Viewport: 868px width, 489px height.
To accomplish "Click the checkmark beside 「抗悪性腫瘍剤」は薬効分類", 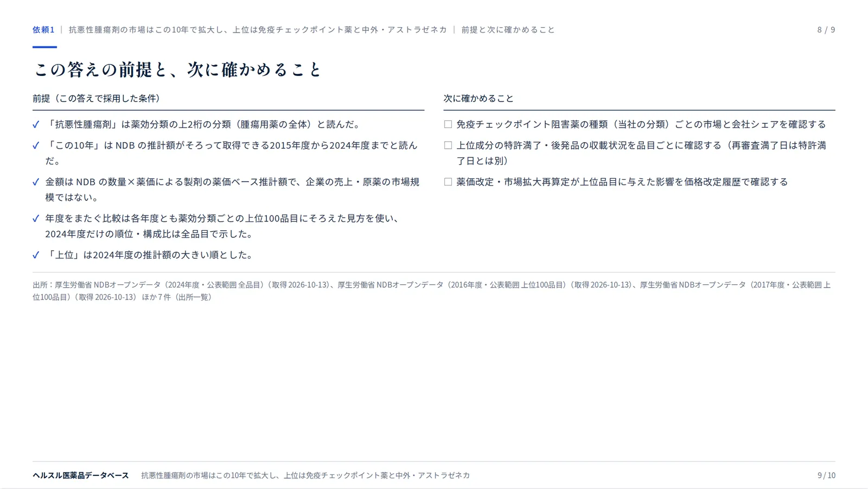I will point(36,124).
